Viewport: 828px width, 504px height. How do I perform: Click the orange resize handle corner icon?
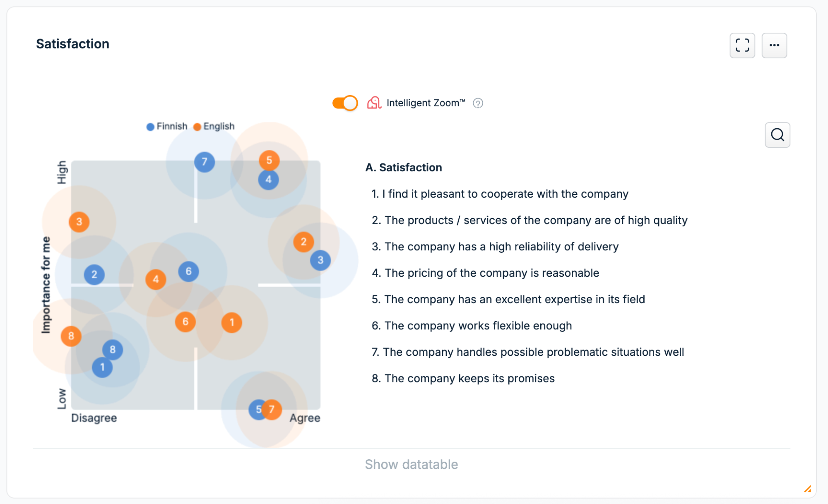807,489
